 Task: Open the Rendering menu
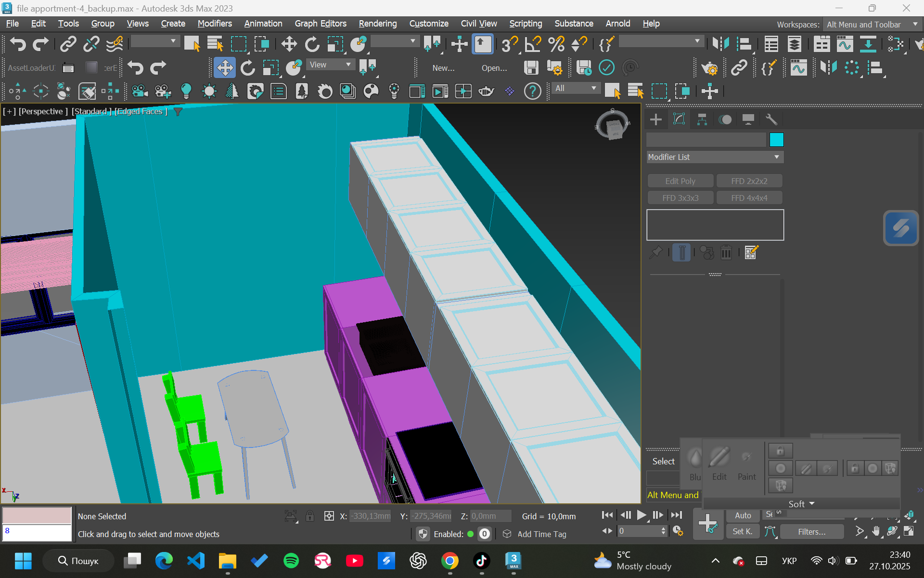pos(378,24)
